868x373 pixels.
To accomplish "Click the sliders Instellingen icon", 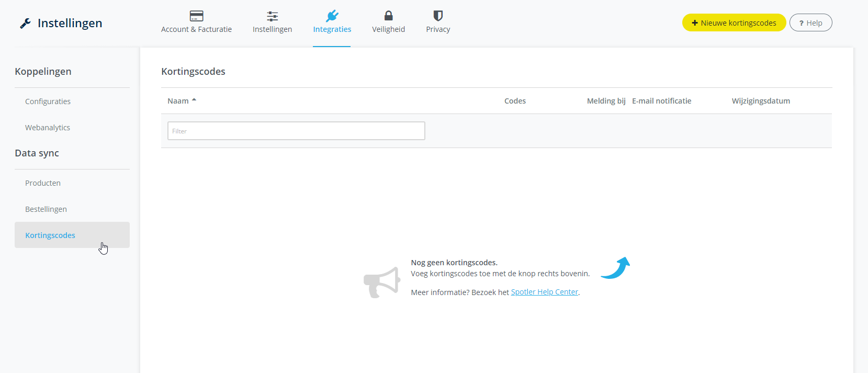I will pyautogui.click(x=272, y=16).
